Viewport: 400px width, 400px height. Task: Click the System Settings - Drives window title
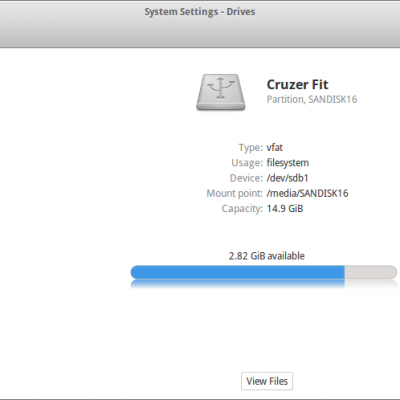pos(200,12)
